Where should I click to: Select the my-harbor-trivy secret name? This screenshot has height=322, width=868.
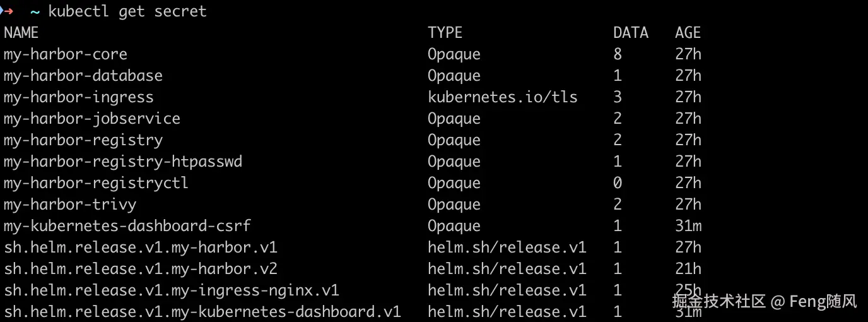[70, 205]
